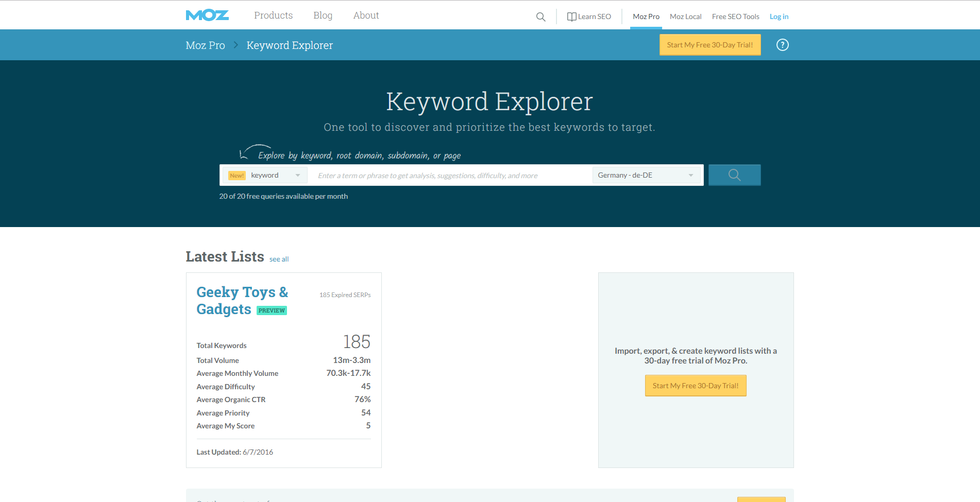Open Learn SEO with the book icon
Screen dimensions: 980x502
[589, 16]
